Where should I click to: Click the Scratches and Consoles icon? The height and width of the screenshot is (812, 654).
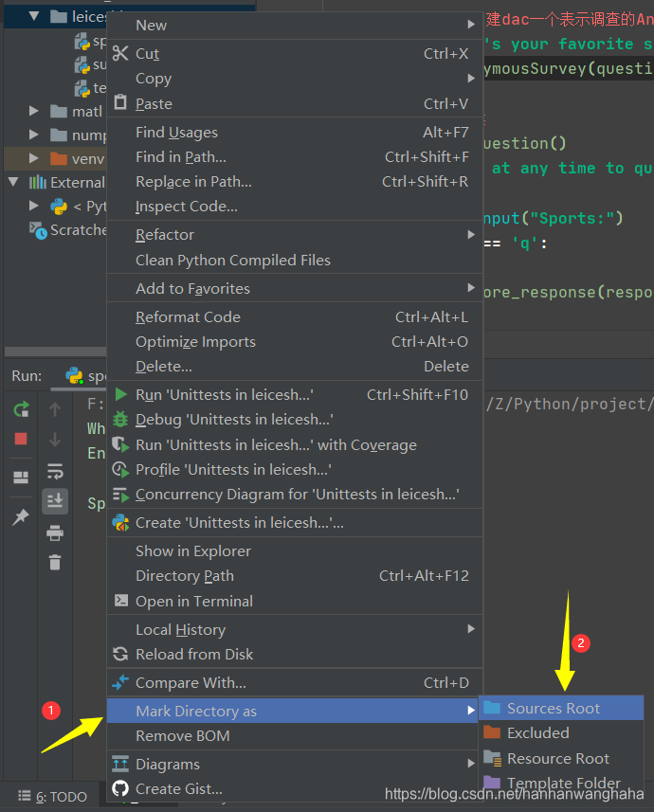pos(38,230)
